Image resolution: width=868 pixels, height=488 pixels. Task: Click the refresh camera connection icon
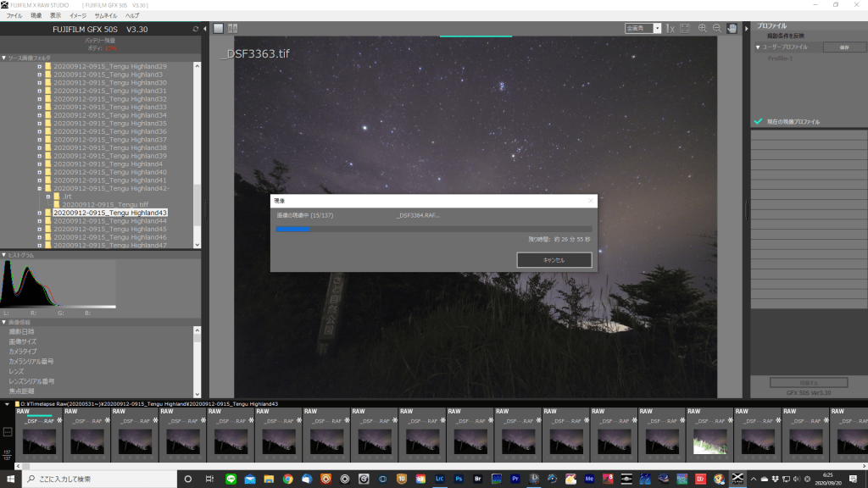(x=195, y=29)
